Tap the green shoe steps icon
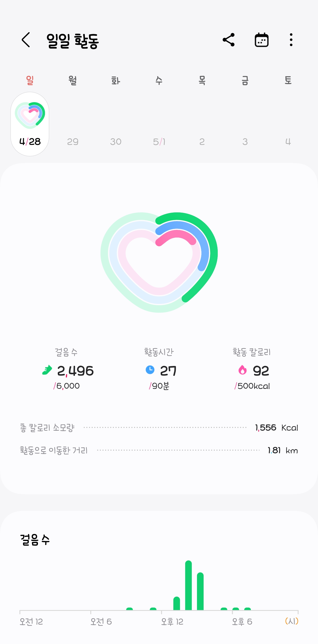 pyautogui.click(x=47, y=370)
